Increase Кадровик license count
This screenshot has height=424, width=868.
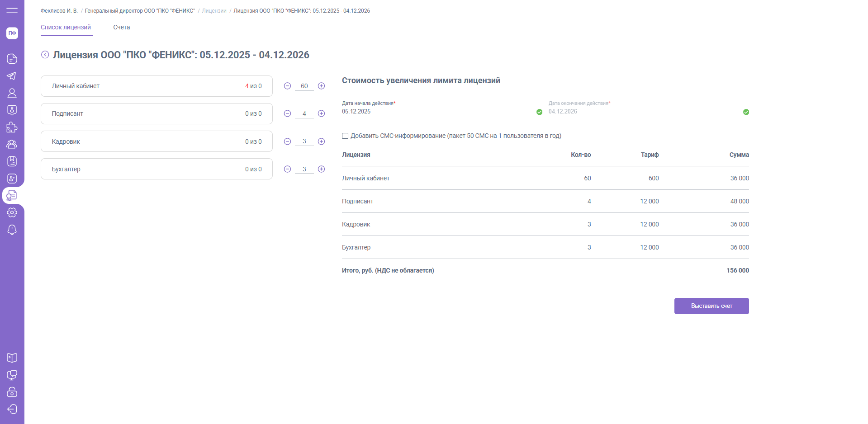321,141
